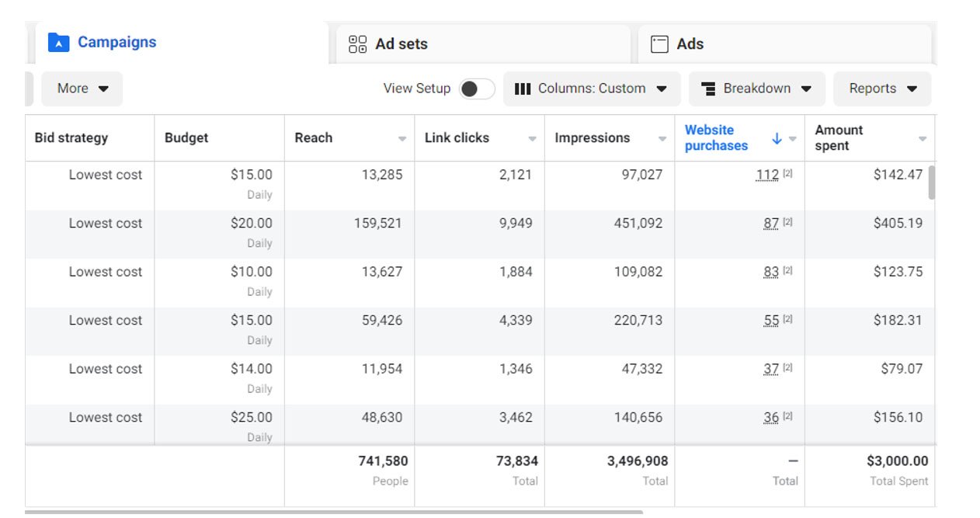
Task: Click the Website purchases sort arrow
Action: pyautogui.click(x=777, y=138)
